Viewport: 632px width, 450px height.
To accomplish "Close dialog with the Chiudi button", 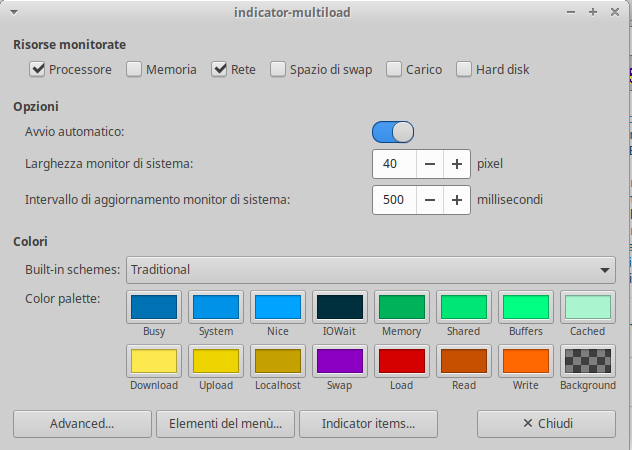I will point(547,424).
